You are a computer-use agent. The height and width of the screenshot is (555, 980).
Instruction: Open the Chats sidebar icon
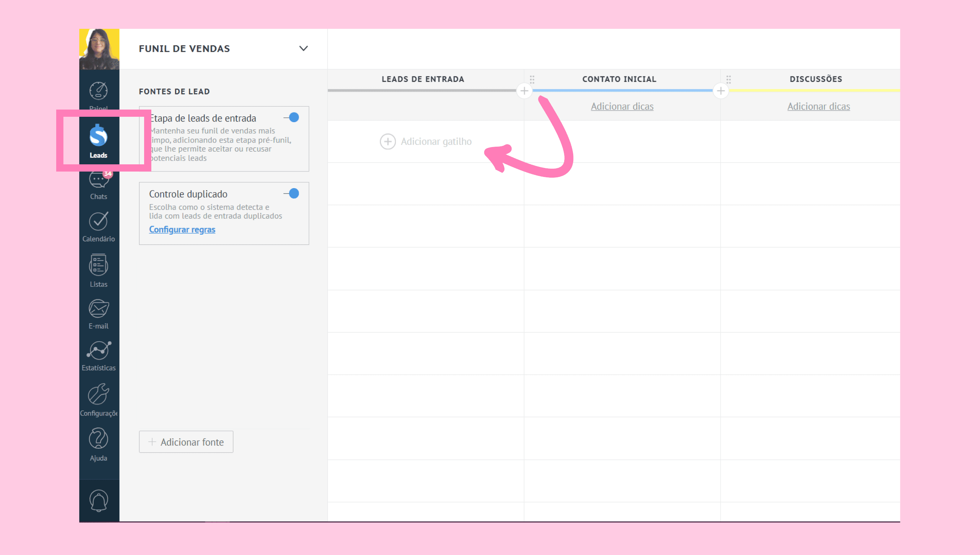tap(99, 179)
